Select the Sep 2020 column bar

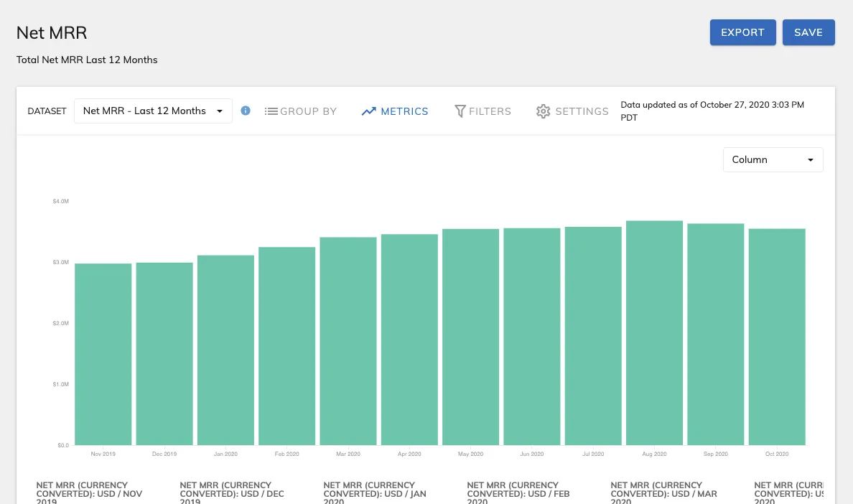[x=715, y=335]
